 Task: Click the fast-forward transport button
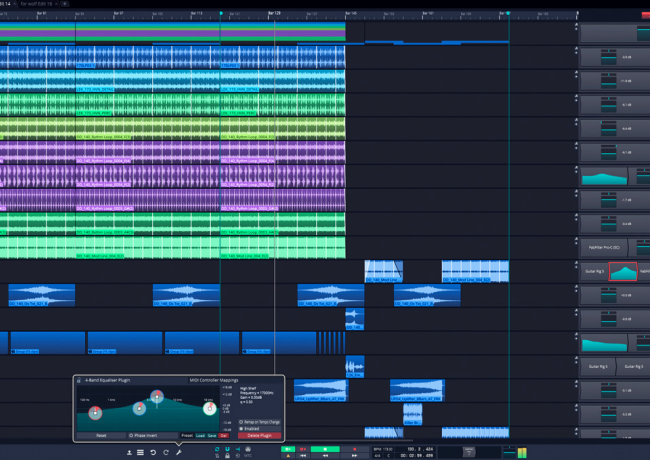tap(354, 455)
